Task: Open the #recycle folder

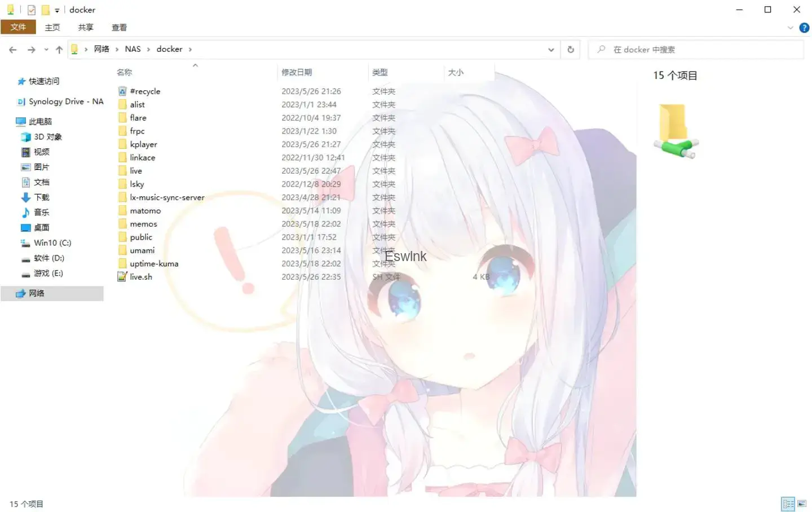Action: 145,91
